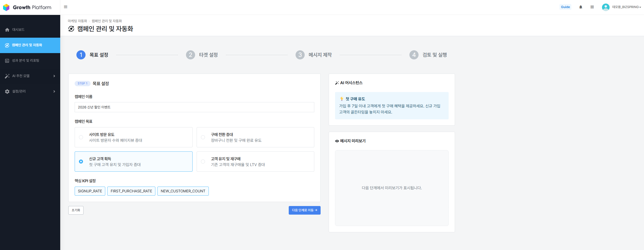The image size is (644, 250).
Task: Expand the 설정/관리 submenu chevron
Action: (54, 92)
